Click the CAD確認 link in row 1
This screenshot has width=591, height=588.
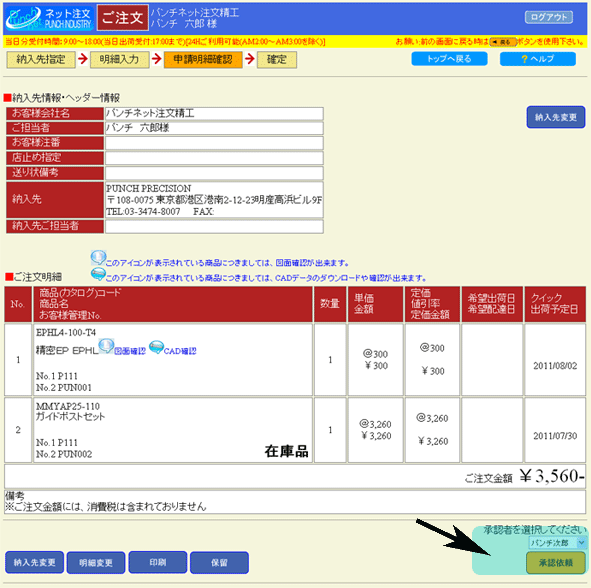coord(180,351)
